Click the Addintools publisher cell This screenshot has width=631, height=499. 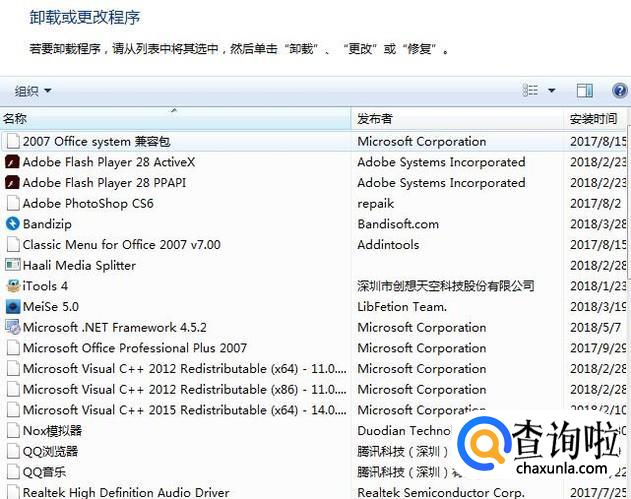click(x=388, y=245)
